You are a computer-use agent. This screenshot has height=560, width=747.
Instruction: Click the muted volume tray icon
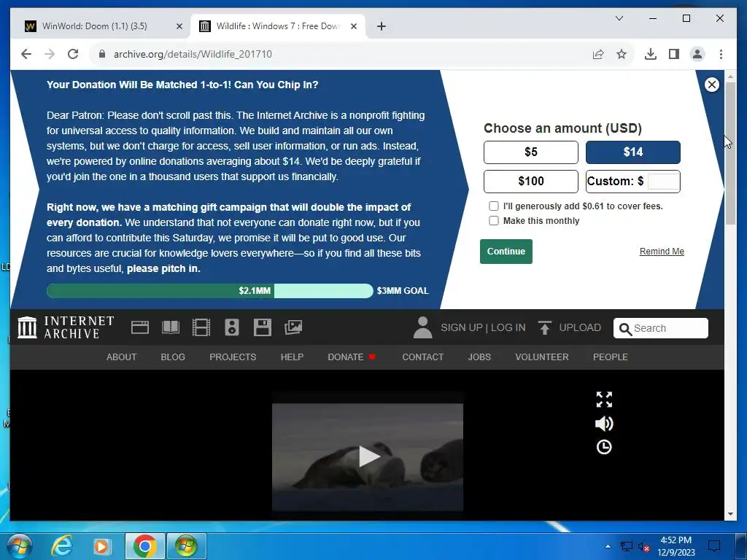[x=643, y=547]
